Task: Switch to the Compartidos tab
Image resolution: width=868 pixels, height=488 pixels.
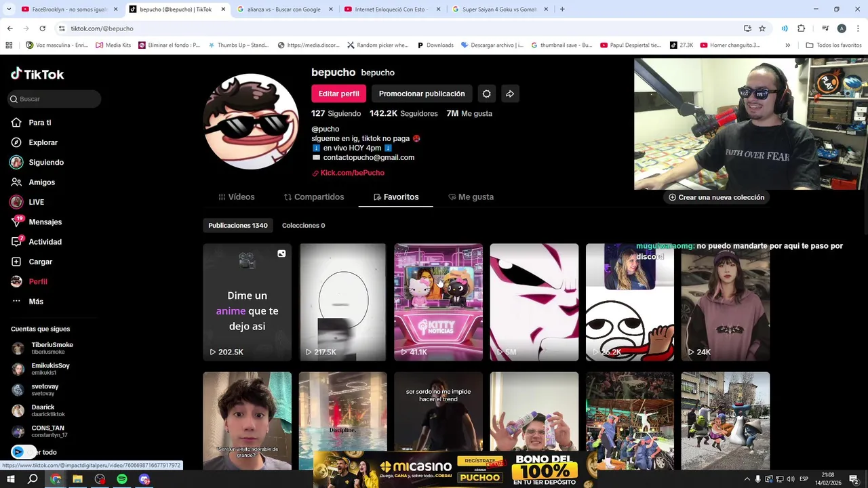Action: click(x=314, y=197)
